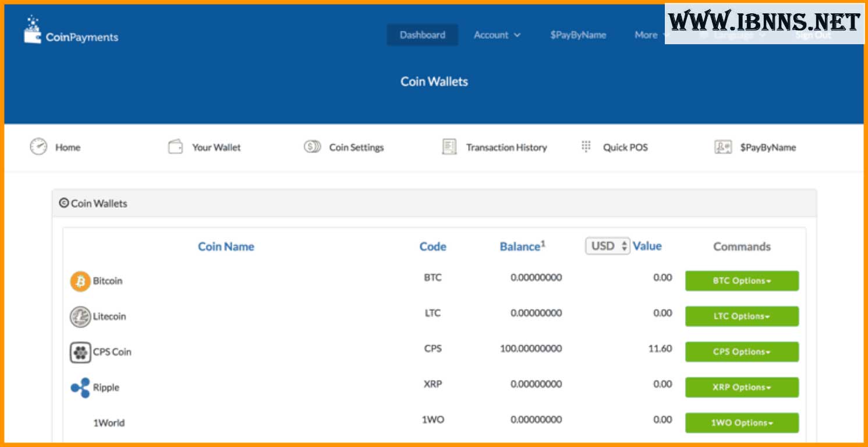
Task: Click the 1World coin name
Action: [x=109, y=423]
